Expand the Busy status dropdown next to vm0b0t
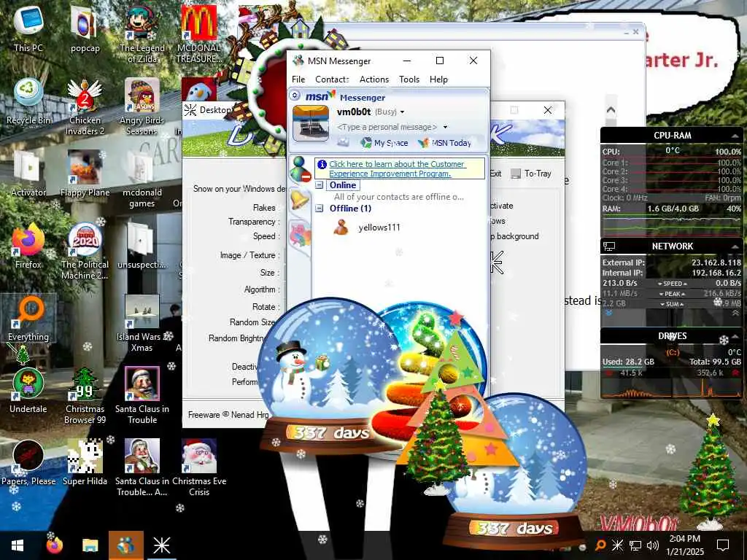This screenshot has width=747, height=560. click(x=403, y=112)
